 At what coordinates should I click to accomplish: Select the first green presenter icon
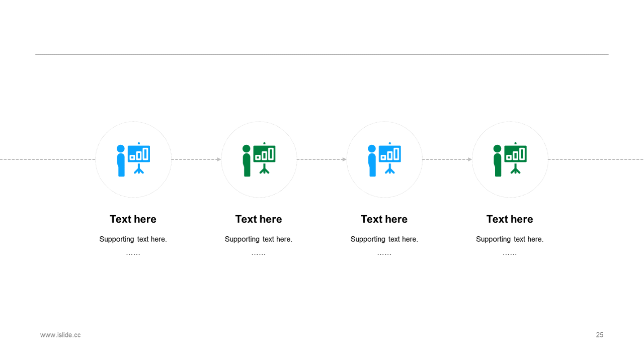click(259, 159)
